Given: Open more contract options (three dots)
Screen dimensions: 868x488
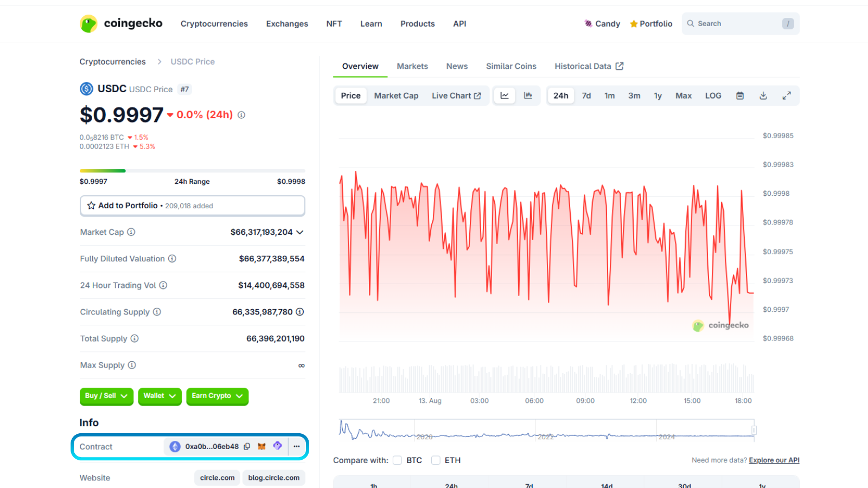Looking at the screenshot, I should tap(297, 446).
